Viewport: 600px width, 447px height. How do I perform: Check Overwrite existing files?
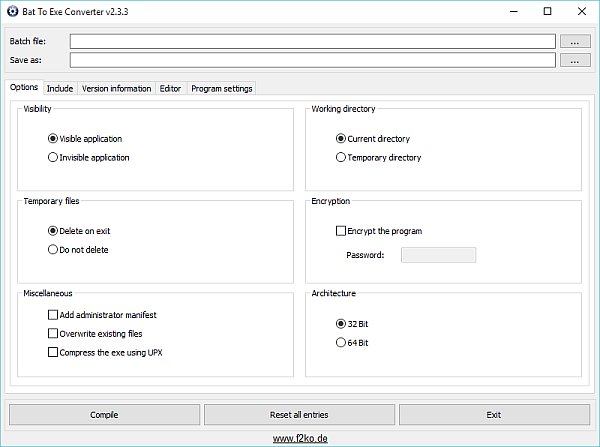[54, 333]
